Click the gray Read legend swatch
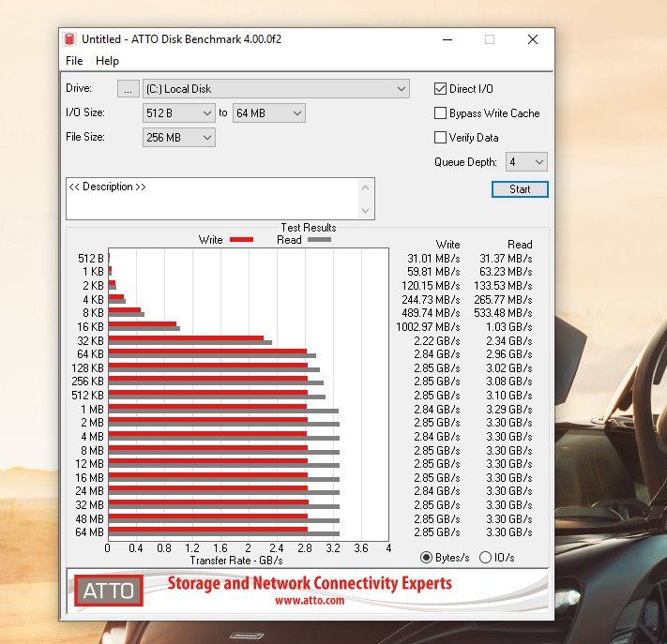667x644 pixels. tap(319, 240)
